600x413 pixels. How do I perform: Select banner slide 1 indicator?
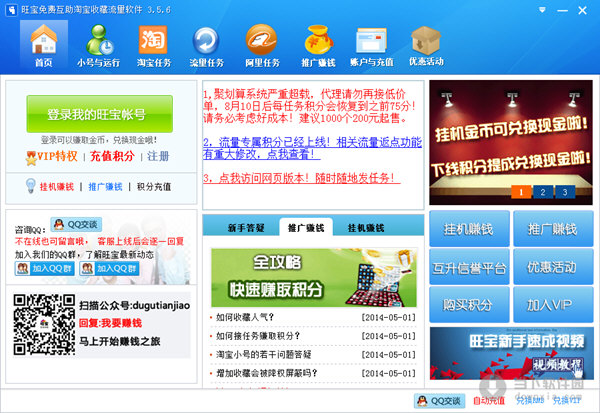click(x=521, y=192)
